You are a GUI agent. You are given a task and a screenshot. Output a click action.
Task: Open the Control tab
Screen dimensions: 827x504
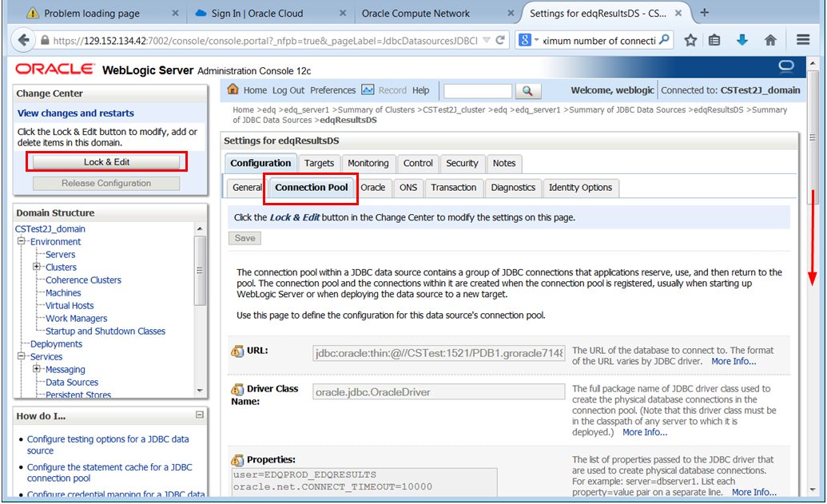418,164
